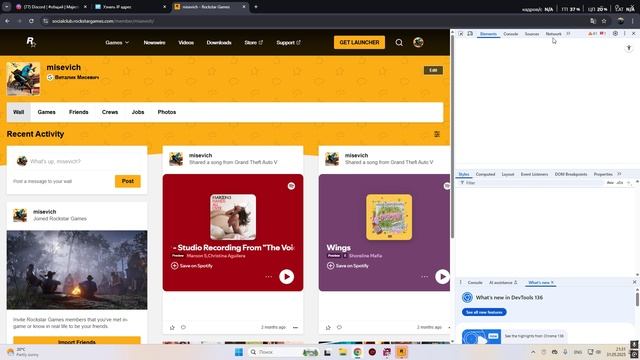Open the Store external link
The width and height of the screenshot is (640, 360).
[x=253, y=42]
